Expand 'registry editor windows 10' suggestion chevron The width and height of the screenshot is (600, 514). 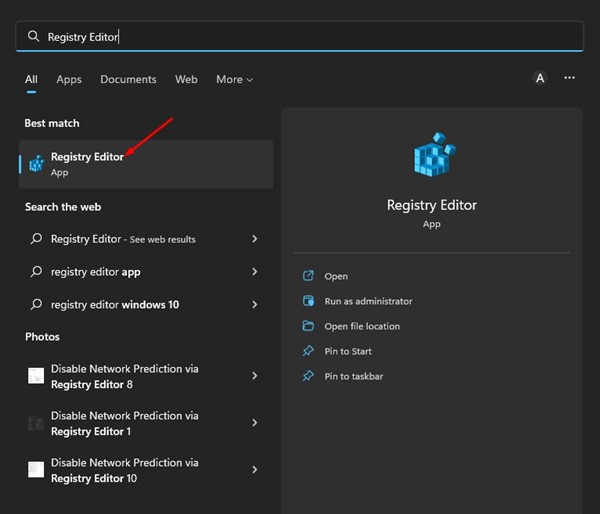point(255,304)
